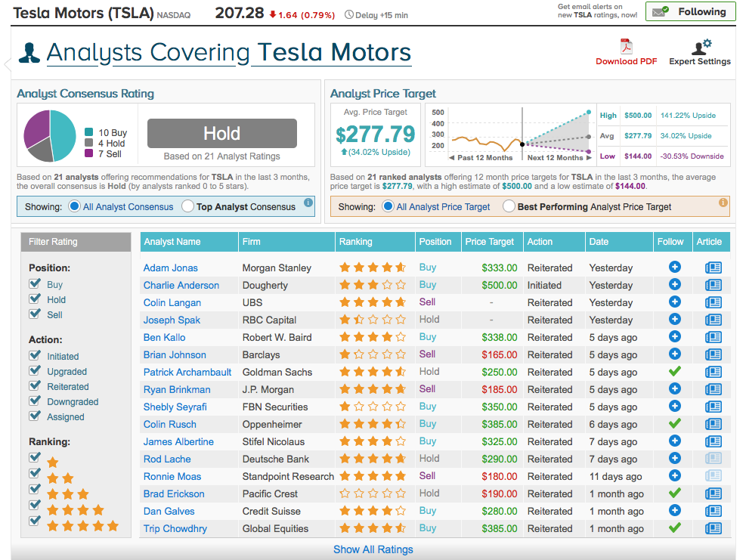
Task: Follow Ben Kallo with the plus icon
Action: tap(675, 336)
